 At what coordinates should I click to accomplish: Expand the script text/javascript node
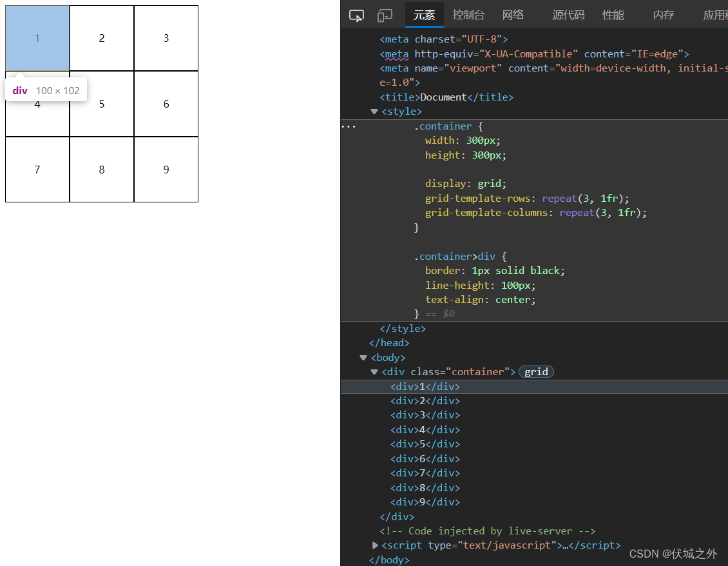[x=375, y=545]
